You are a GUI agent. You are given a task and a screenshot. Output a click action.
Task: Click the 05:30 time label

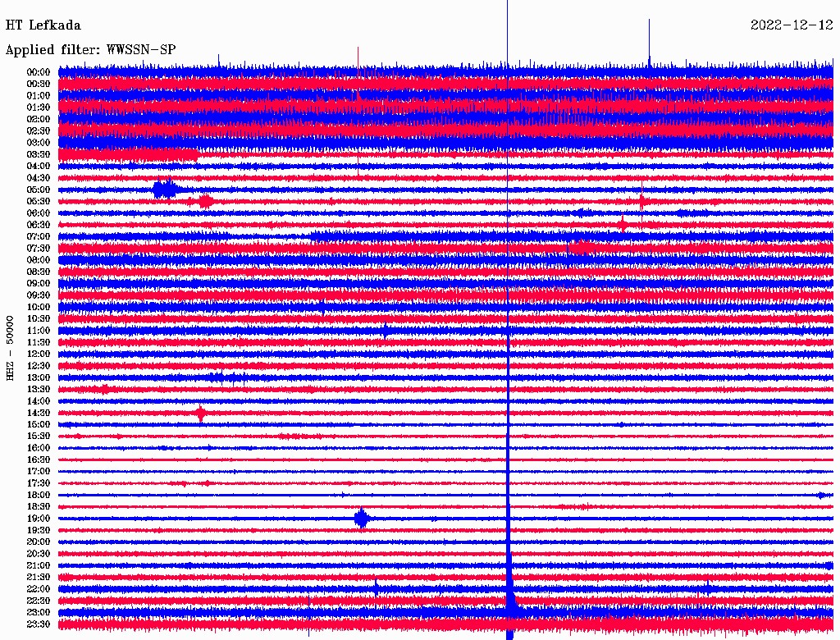pyautogui.click(x=39, y=202)
